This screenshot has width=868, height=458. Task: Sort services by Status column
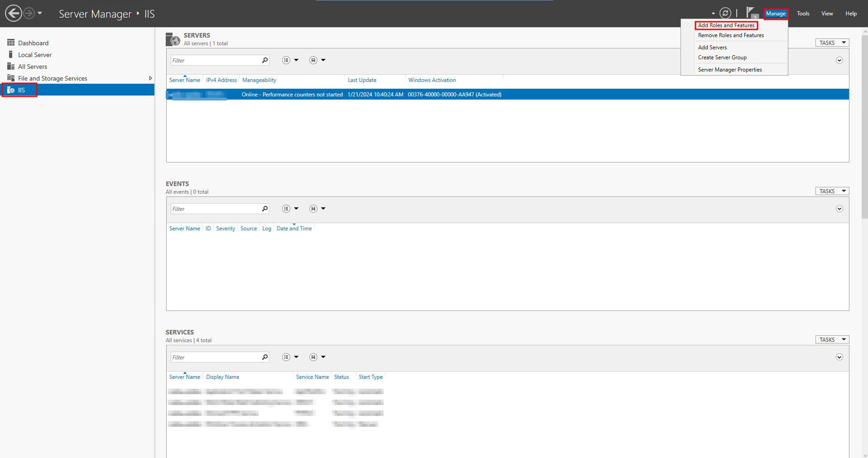coord(341,377)
